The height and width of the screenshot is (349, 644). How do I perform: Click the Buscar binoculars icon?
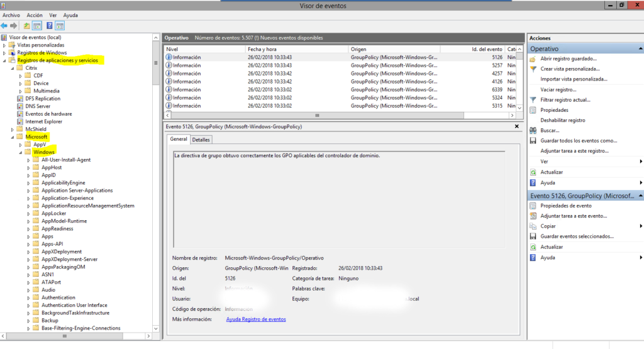tap(533, 131)
